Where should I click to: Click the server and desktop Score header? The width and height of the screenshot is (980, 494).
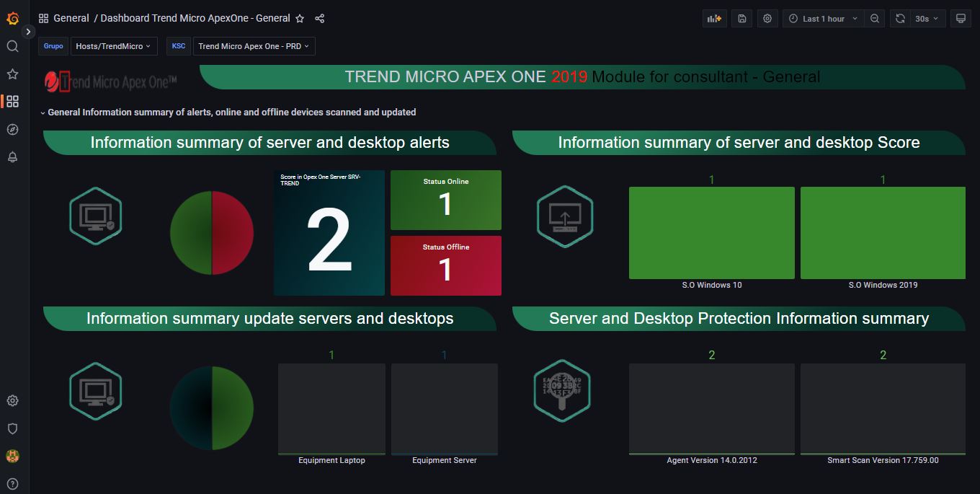click(x=739, y=143)
